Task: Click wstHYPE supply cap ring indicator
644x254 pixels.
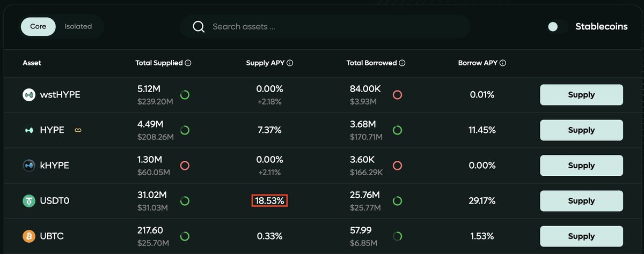Action: click(x=185, y=95)
